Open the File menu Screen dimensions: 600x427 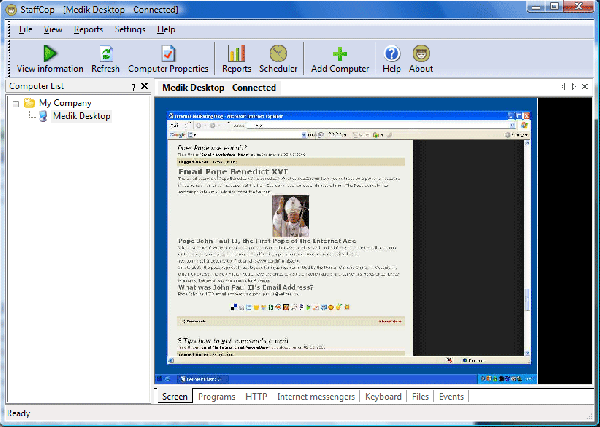click(25, 30)
